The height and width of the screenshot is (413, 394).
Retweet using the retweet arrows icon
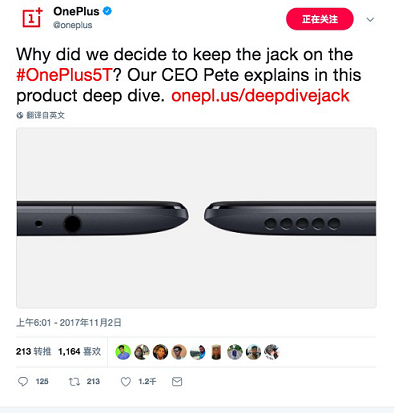(x=74, y=382)
